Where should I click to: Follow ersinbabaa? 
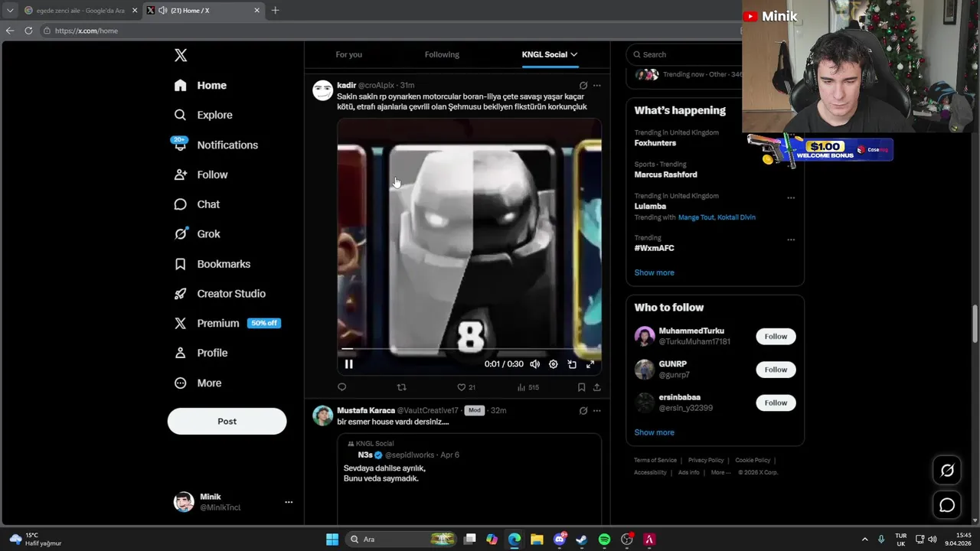point(776,403)
